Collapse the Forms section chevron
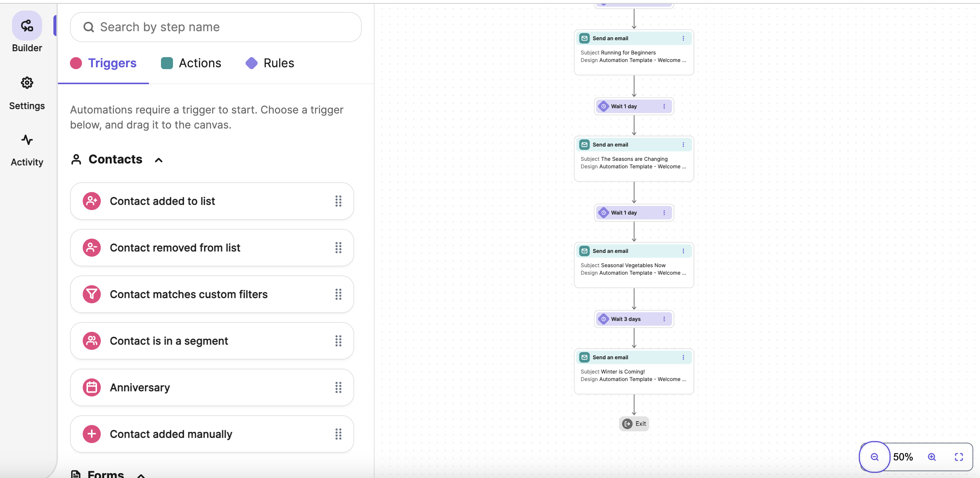This screenshot has width=980, height=478. [141, 475]
